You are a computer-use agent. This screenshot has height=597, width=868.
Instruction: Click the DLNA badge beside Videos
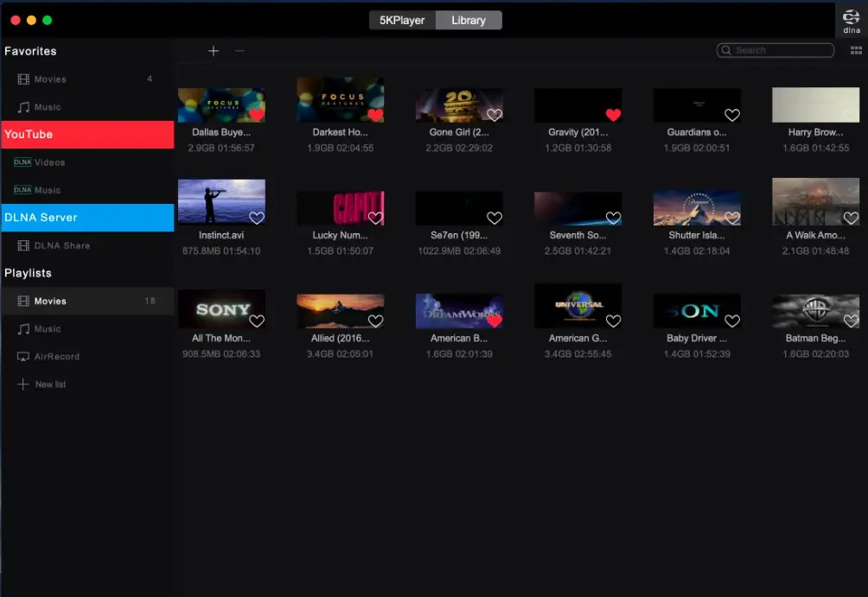[x=22, y=162]
